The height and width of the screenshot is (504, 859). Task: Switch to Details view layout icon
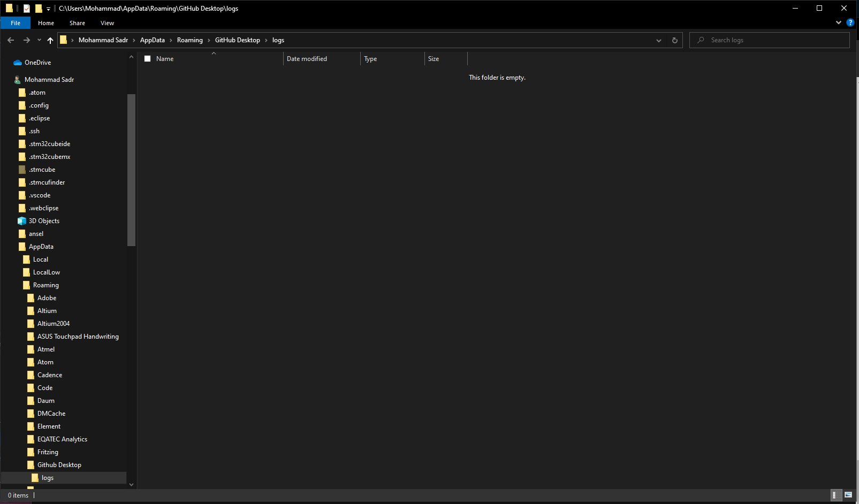tap(835, 495)
